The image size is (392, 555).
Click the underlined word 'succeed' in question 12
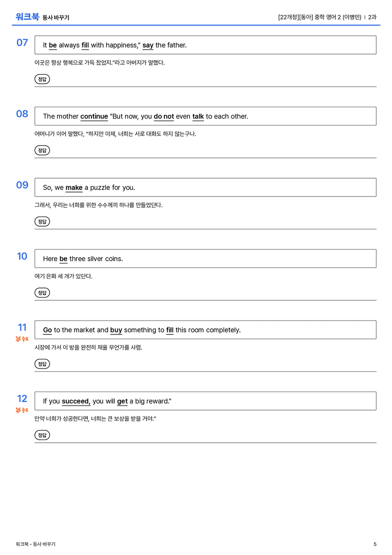point(76,401)
